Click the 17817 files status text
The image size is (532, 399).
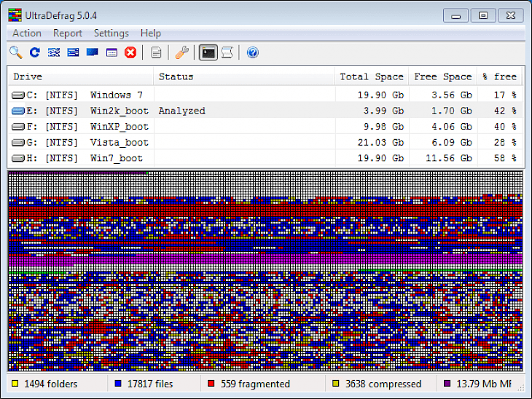click(x=150, y=384)
